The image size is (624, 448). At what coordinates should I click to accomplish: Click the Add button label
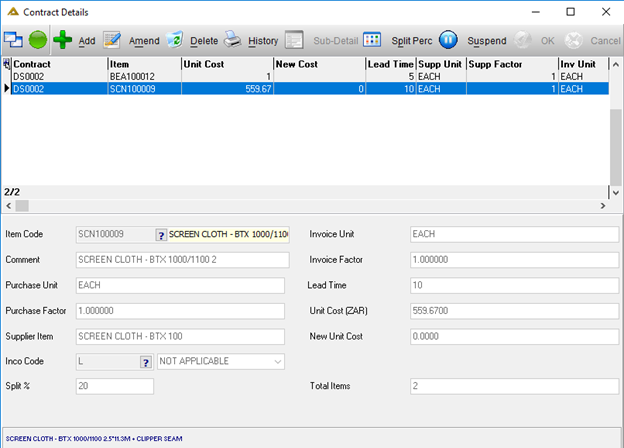[x=87, y=41]
